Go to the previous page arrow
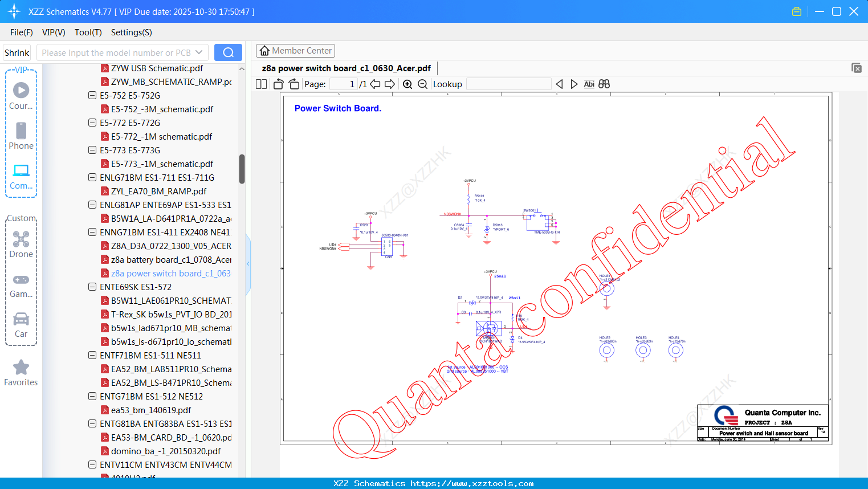868x489 pixels. pos(375,84)
